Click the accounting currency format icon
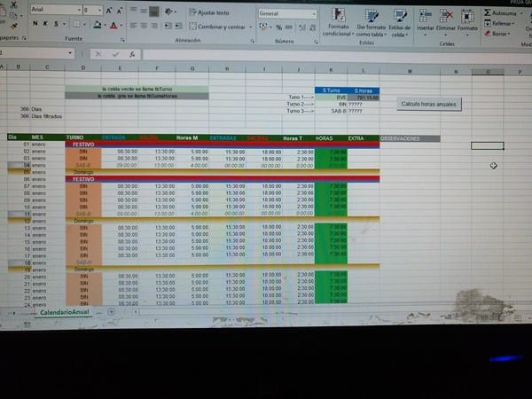The image size is (532, 399). [x=263, y=27]
